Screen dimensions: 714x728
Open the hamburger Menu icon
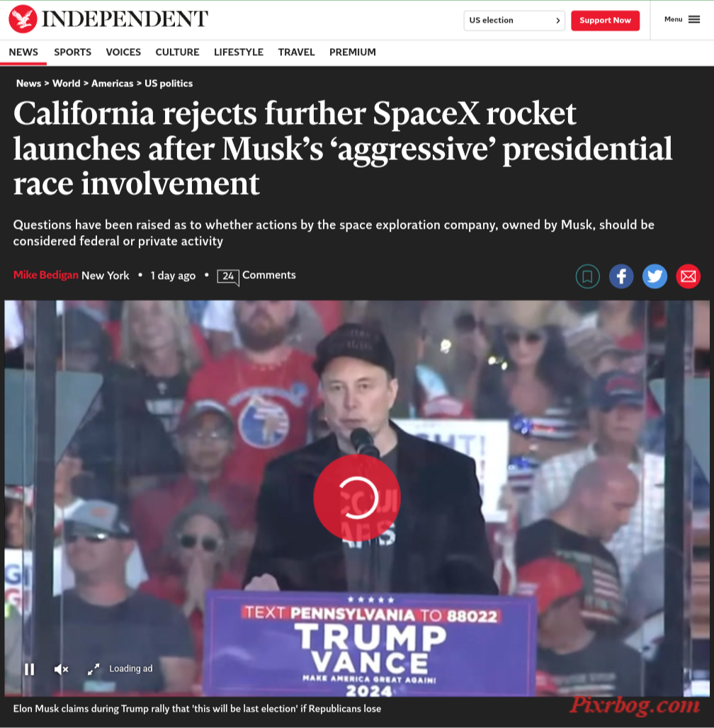[694, 20]
